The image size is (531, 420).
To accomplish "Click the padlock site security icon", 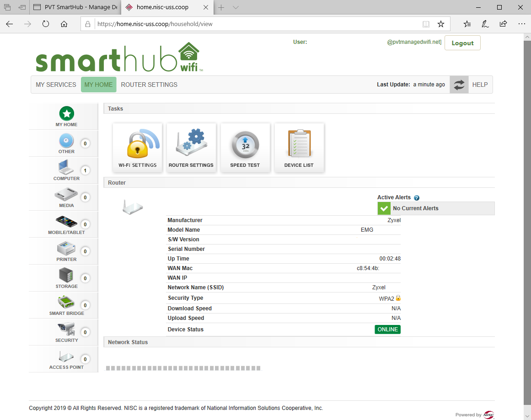I will (88, 24).
